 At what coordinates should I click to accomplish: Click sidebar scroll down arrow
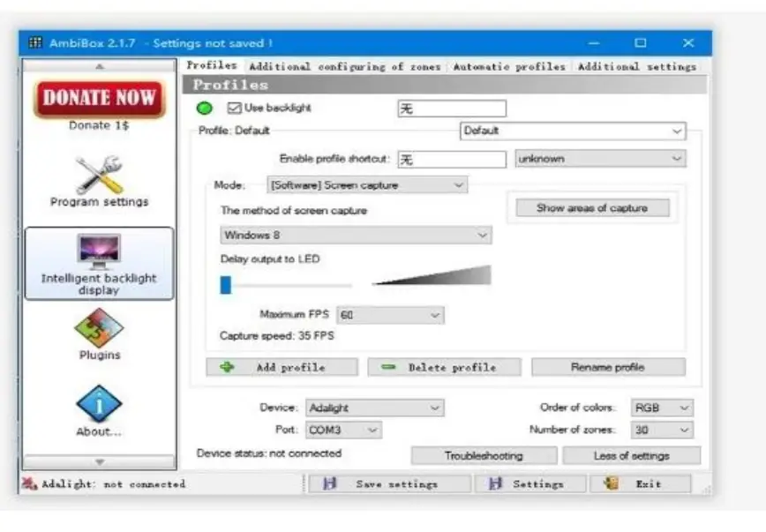coord(100,461)
